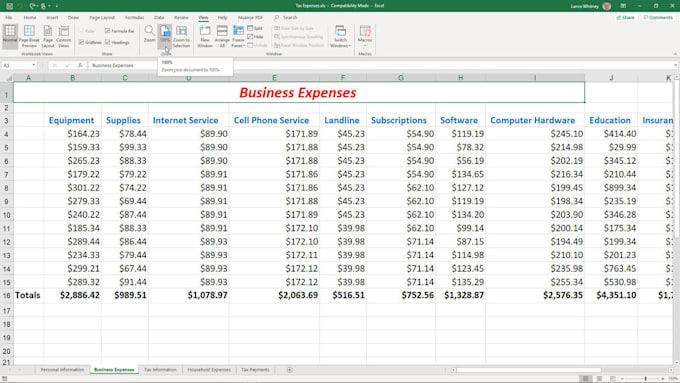The height and width of the screenshot is (383, 680).
Task: Arrange All windows
Action: coord(222,36)
